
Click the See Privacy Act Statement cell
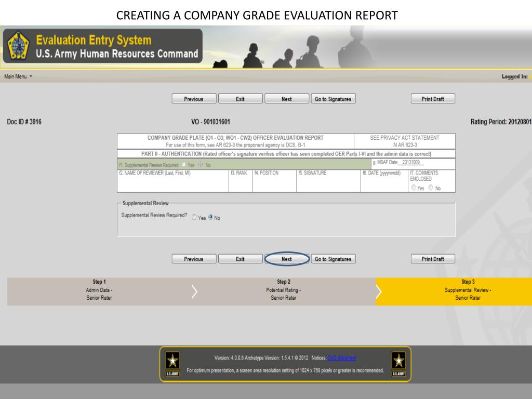pos(405,141)
